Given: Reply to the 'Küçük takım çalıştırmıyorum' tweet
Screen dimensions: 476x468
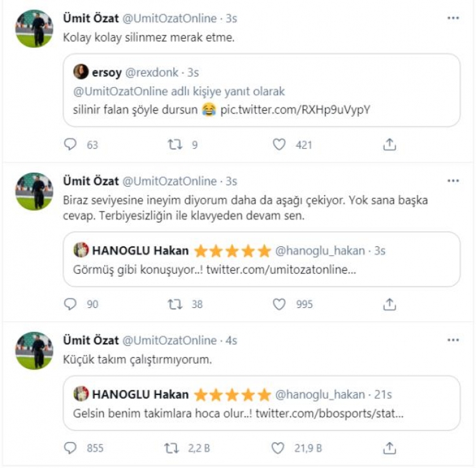Looking at the screenshot, I should pos(70,448).
